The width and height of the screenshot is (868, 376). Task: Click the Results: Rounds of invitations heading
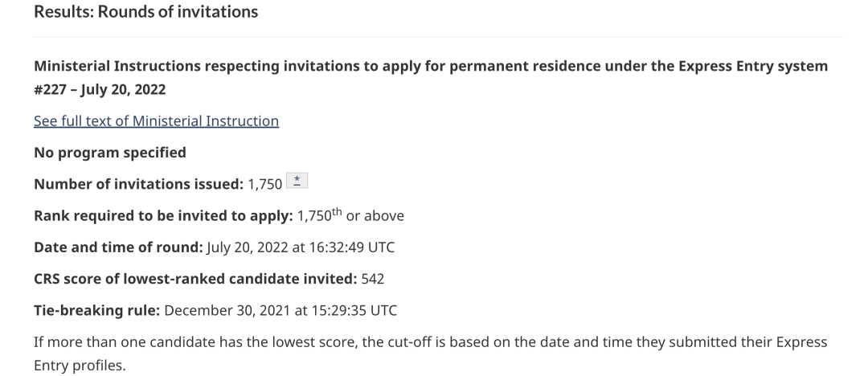[146, 11]
